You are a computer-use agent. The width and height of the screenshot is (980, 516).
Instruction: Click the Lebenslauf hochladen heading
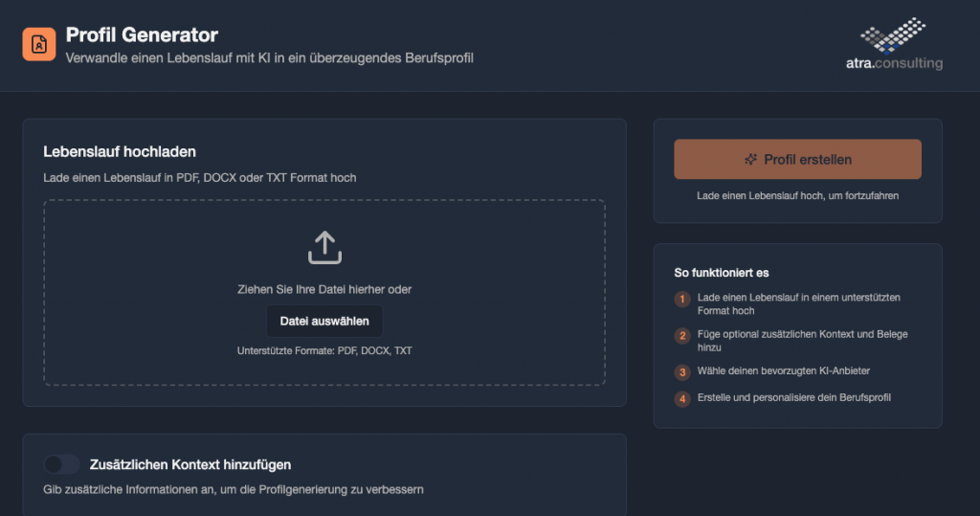coord(120,151)
